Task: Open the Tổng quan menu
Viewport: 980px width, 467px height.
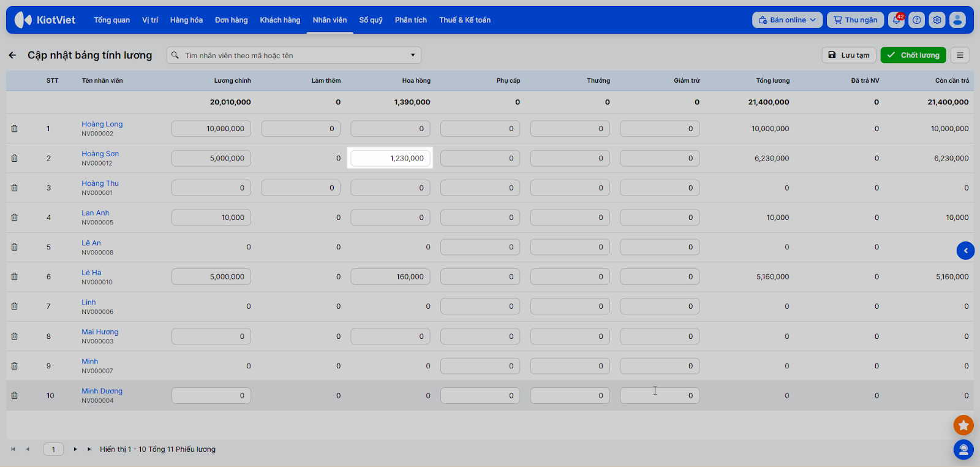Action: pyautogui.click(x=111, y=20)
